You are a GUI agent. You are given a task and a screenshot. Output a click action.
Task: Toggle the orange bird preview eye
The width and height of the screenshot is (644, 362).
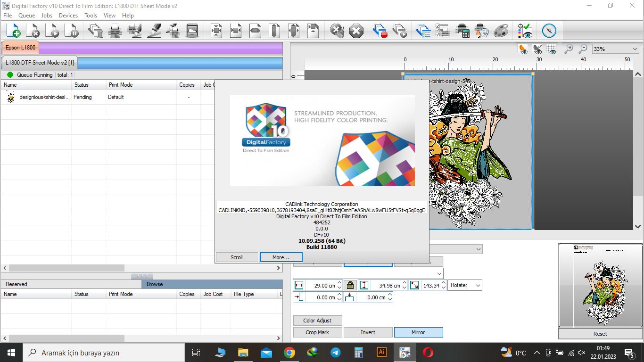[x=523, y=49]
